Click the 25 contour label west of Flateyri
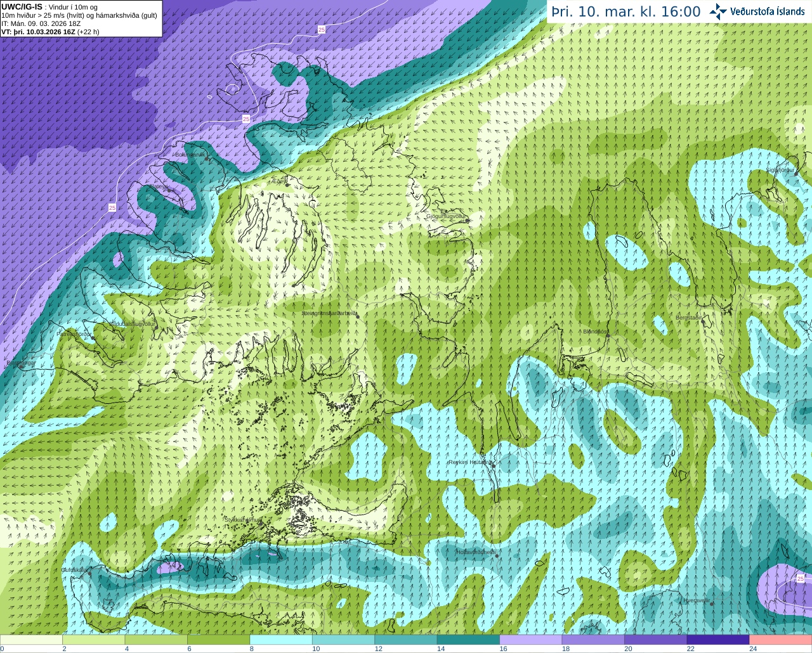Screen dimensions: 812x653 (x=112, y=207)
